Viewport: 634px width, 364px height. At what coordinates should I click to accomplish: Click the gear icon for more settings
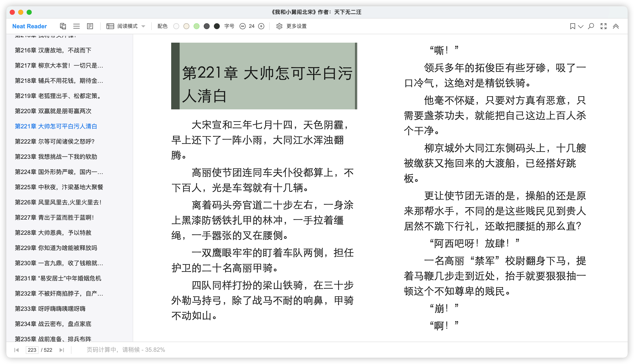279,26
